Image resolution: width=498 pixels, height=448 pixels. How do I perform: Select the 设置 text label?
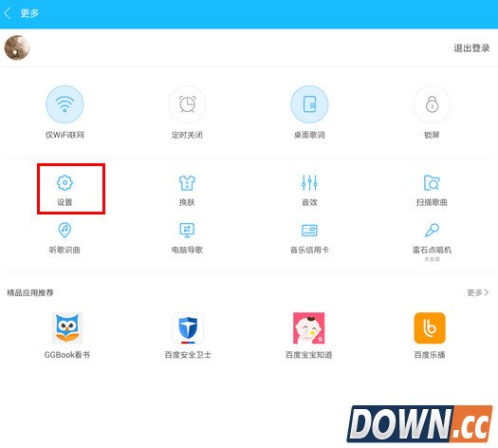point(65,202)
